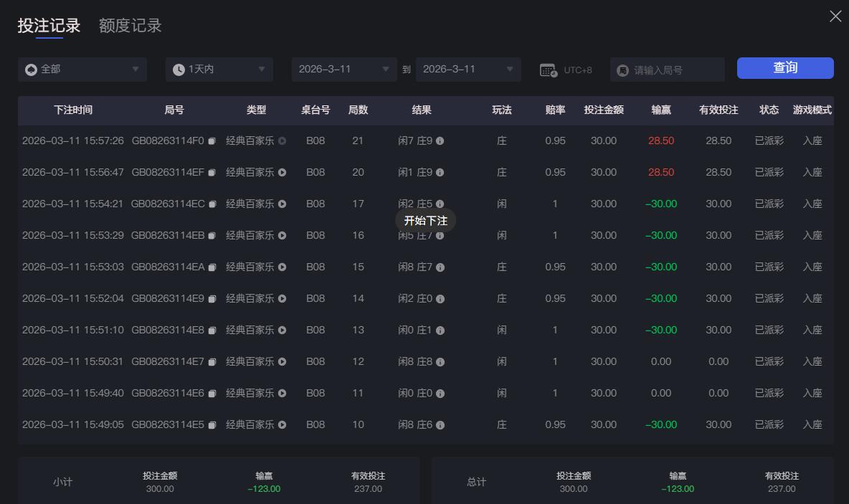Close the betting records dialog
Image resolution: width=849 pixels, height=504 pixels.
pyautogui.click(x=835, y=16)
